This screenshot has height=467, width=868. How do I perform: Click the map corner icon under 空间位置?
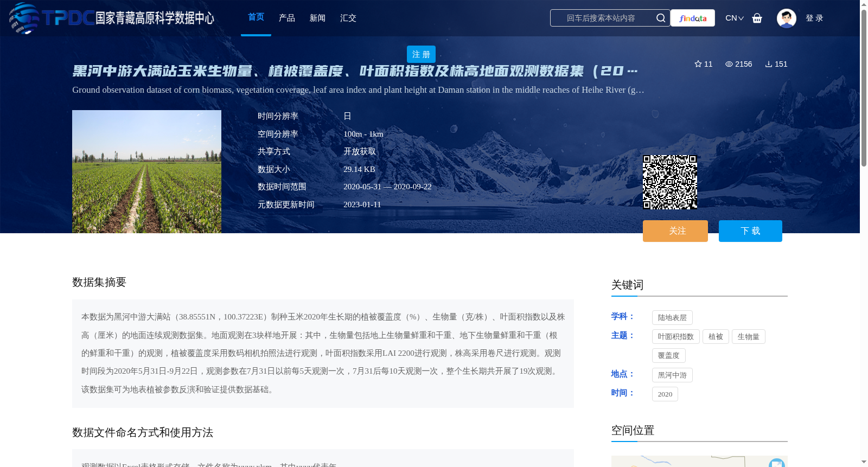point(777,463)
